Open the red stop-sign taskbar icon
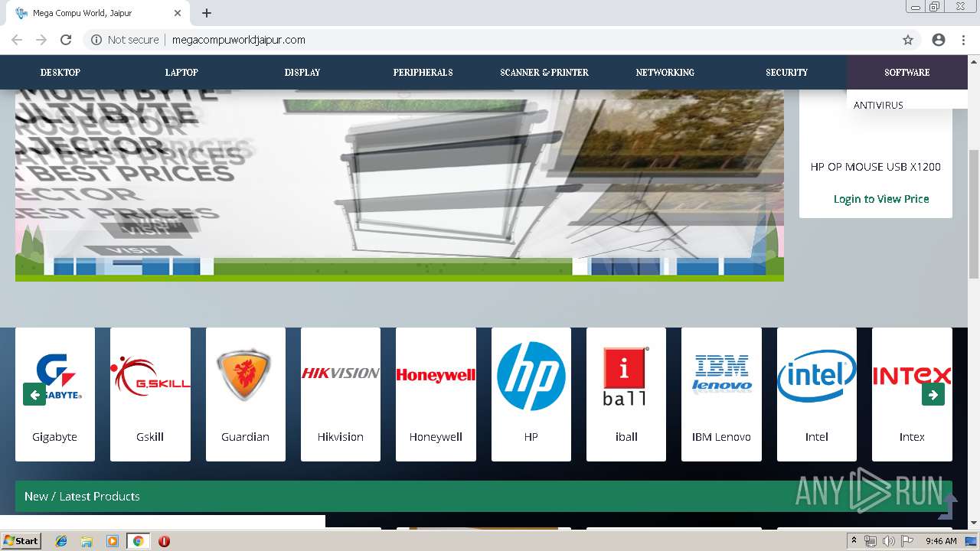 click(164, 541)
